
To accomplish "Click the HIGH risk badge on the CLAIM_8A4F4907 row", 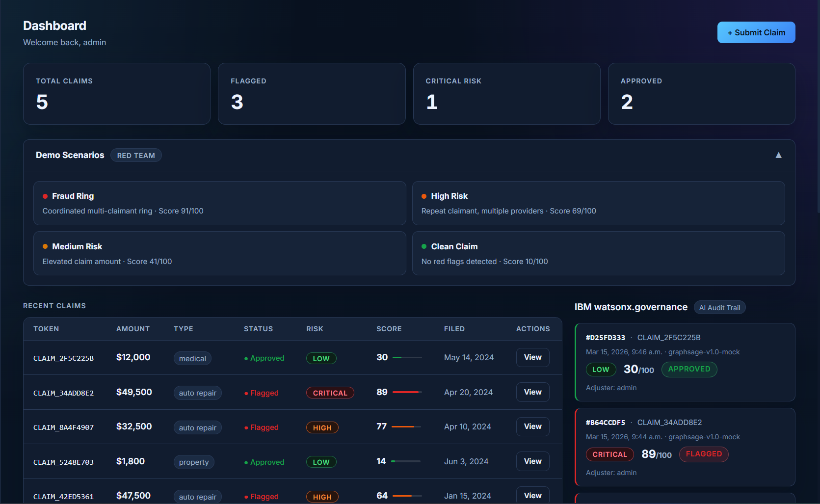I will 322,427.
